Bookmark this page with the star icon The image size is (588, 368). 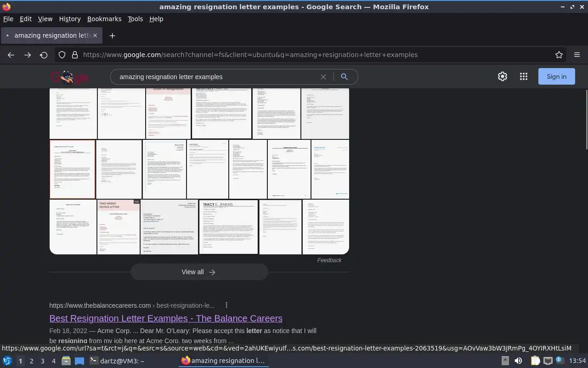[x=559, y=55]
